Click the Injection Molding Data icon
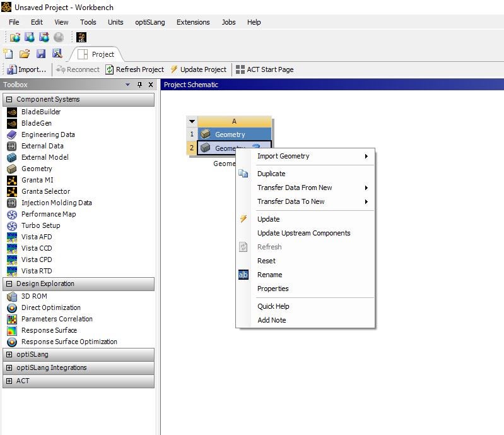This screenshot has width=504, height=435. click(x=12, y=203)
